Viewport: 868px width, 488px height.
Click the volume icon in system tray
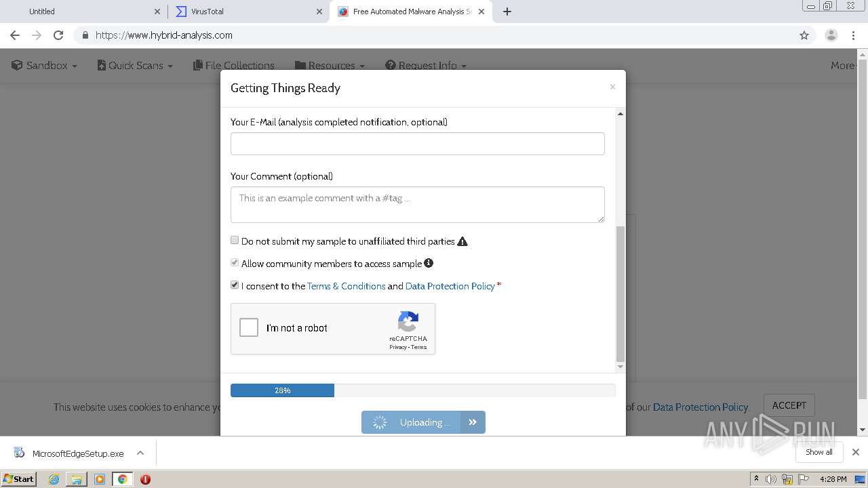[x=771, y=479]
